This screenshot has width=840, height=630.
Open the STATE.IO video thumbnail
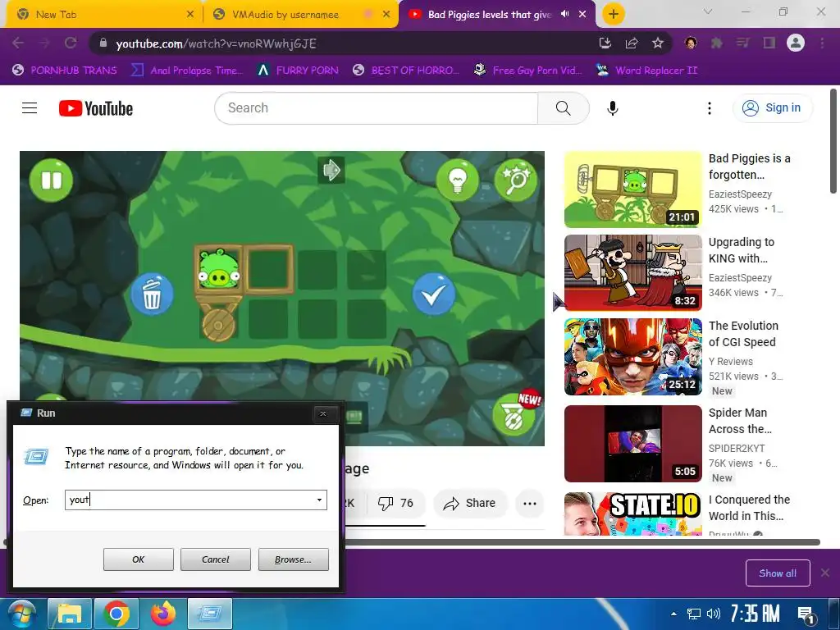632,514
